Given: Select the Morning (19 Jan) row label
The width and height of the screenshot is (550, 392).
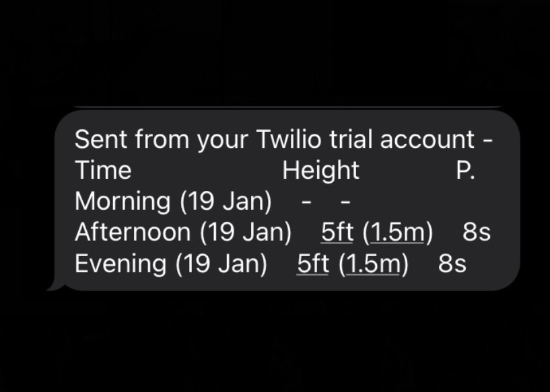Looking at the screenshot, I should (173, 202).
